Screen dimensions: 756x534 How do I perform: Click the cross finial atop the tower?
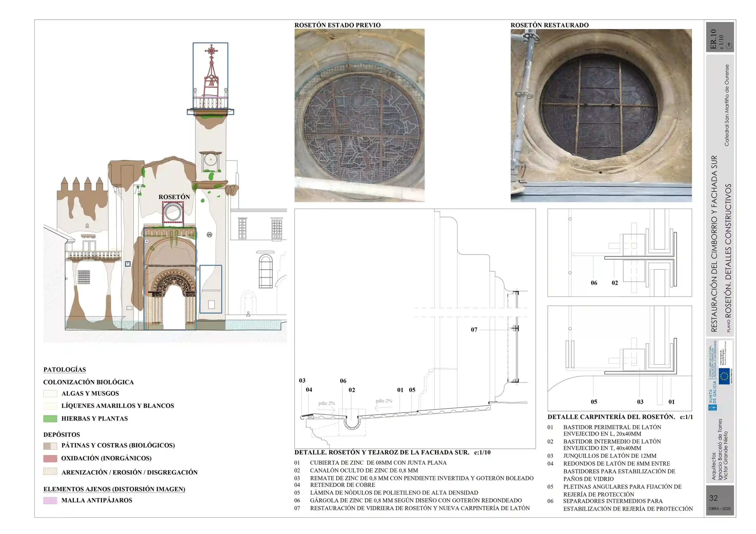point(211,51)
